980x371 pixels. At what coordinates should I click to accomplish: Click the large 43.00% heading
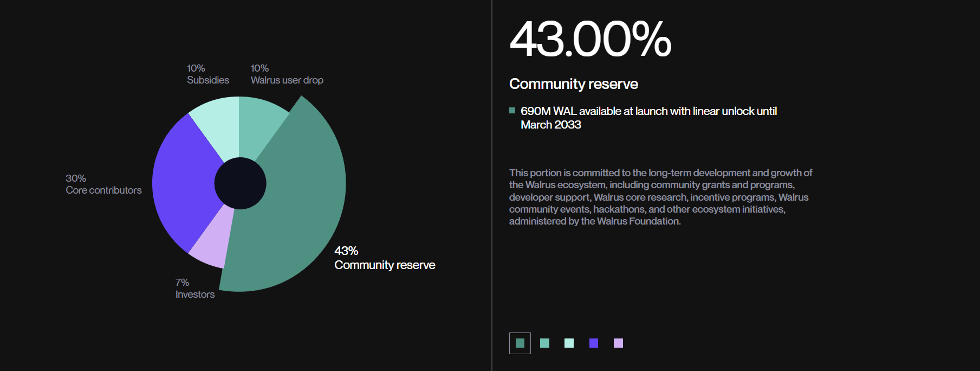click(590, 39)
